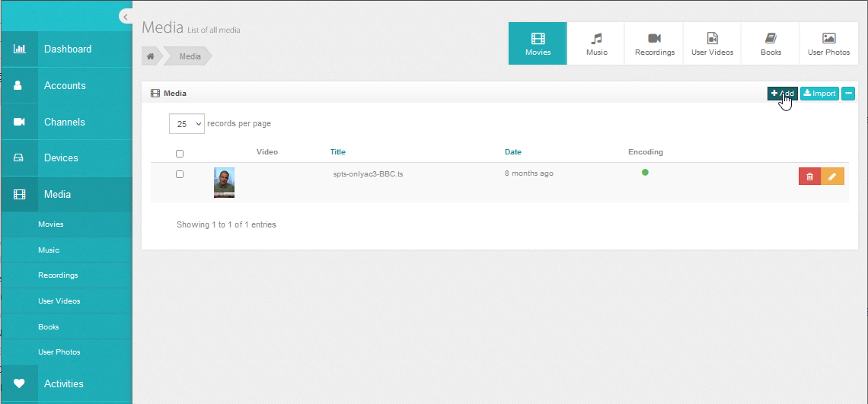Click the video thumbnail of spts-onlyac3-BBC.ts

point(224,183)
